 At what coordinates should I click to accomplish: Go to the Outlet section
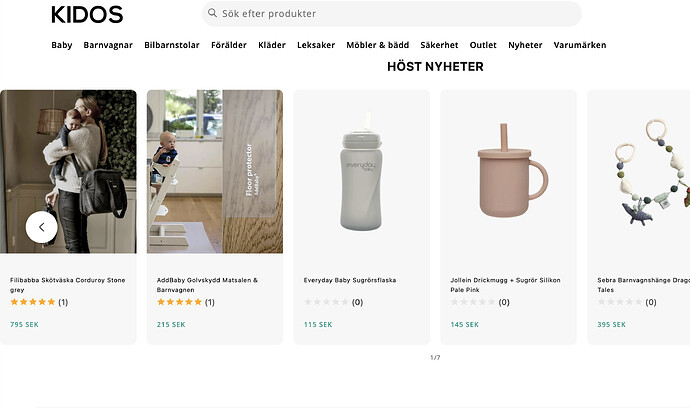tap(483, 45)
